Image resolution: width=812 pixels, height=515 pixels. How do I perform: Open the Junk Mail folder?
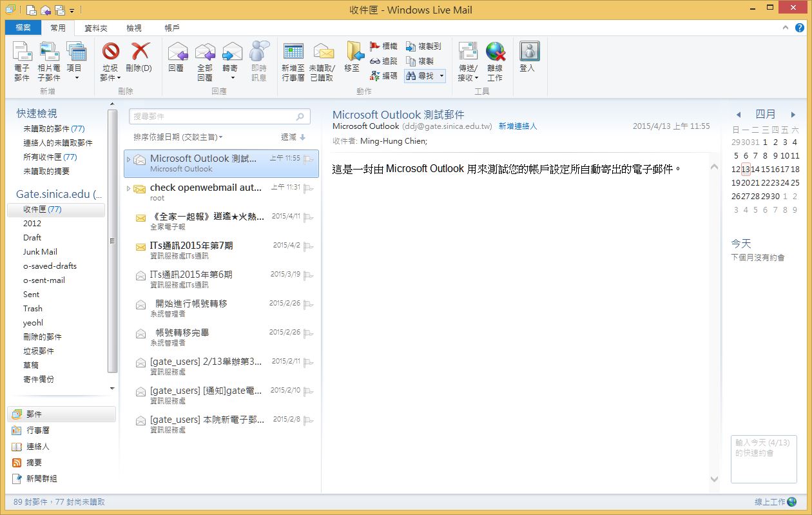40,252
